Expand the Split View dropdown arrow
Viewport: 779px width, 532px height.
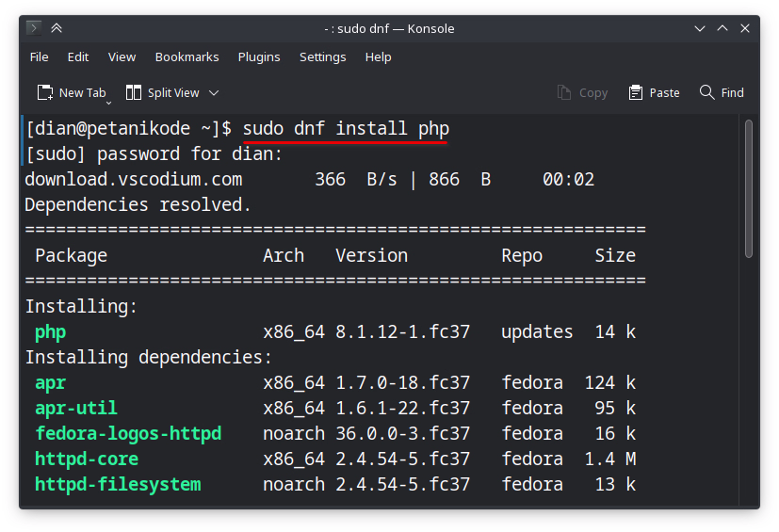point(214,93)
